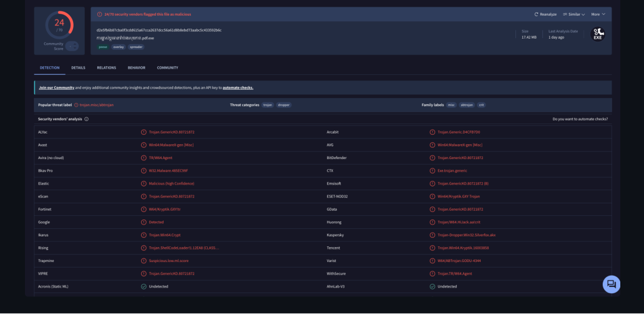
Task: Click the warning icon in the Trapmine row
Action: [144, 261]
